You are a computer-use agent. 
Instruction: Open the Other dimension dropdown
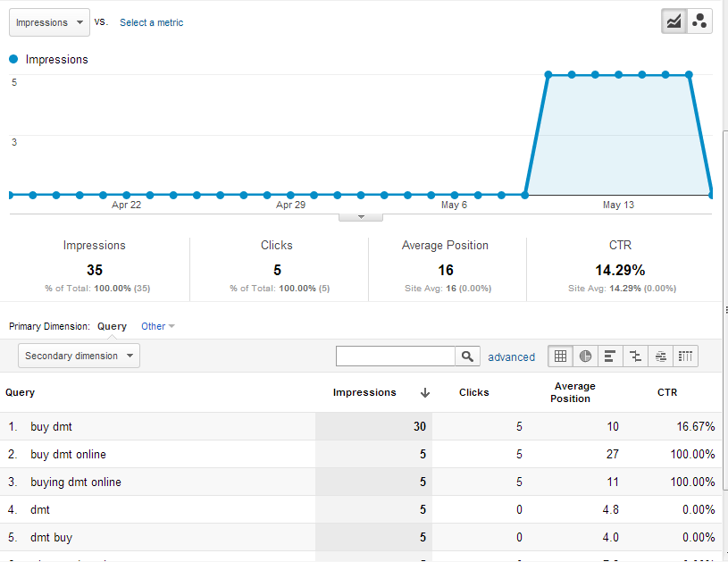coord(157,326)
